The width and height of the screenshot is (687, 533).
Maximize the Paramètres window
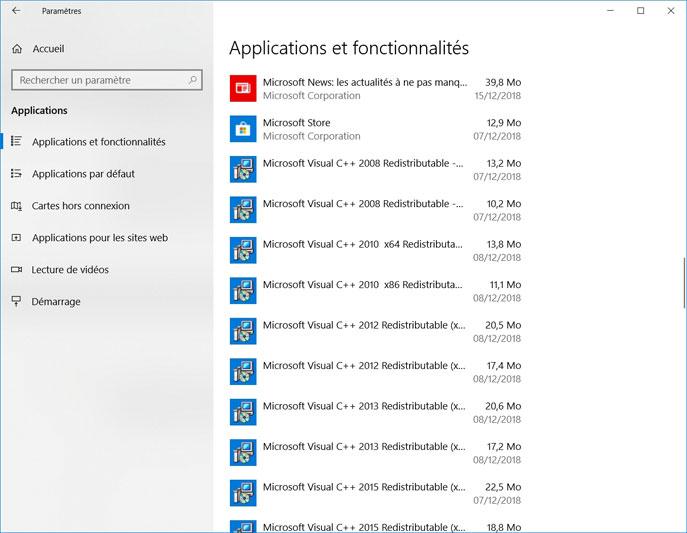tap(641, 11)
